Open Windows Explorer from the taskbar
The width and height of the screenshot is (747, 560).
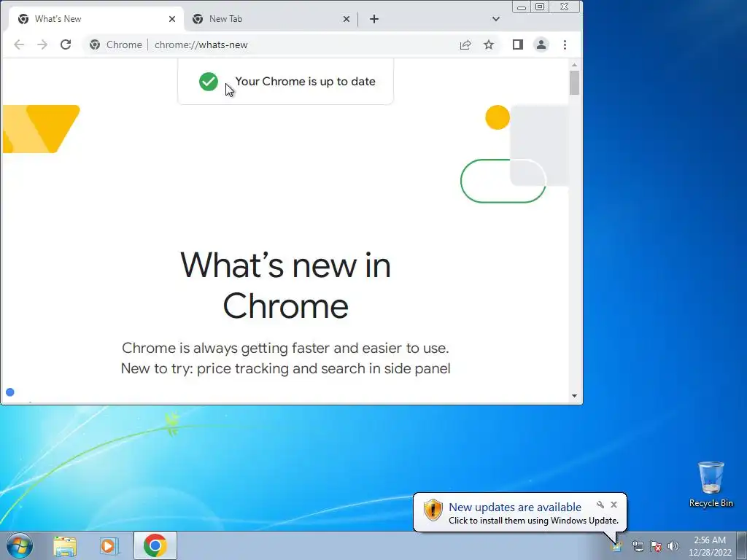pos(65,545)
